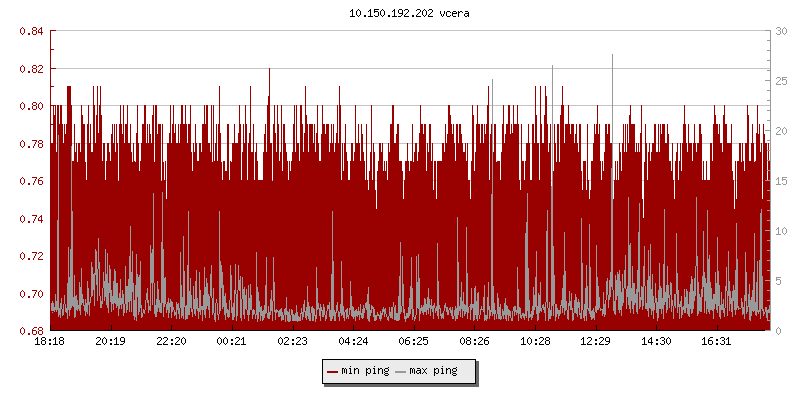The width and height of the screenshot is (800, 400).
Task: Click the 30 value on right axis
Action: 780,31
